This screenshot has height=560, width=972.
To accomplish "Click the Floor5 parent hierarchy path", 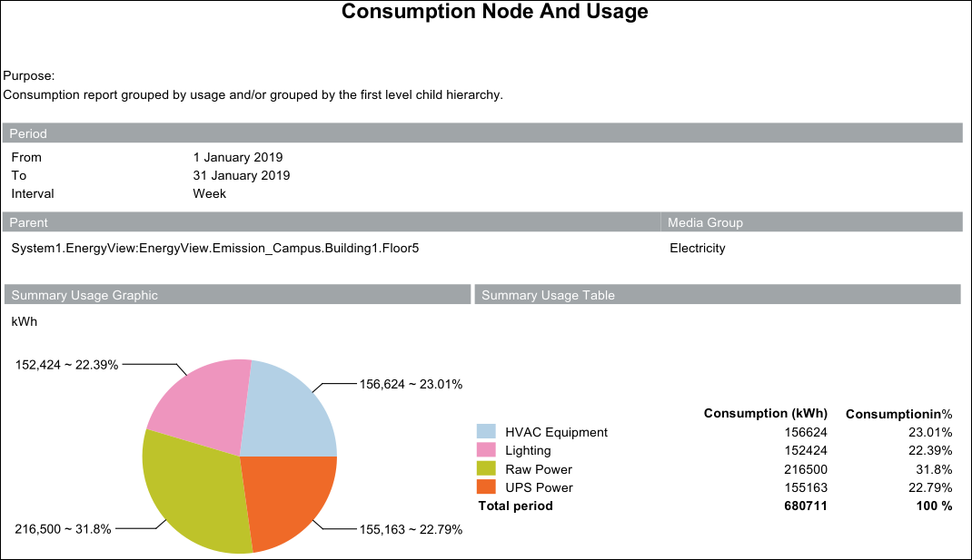I will point(215,248).
